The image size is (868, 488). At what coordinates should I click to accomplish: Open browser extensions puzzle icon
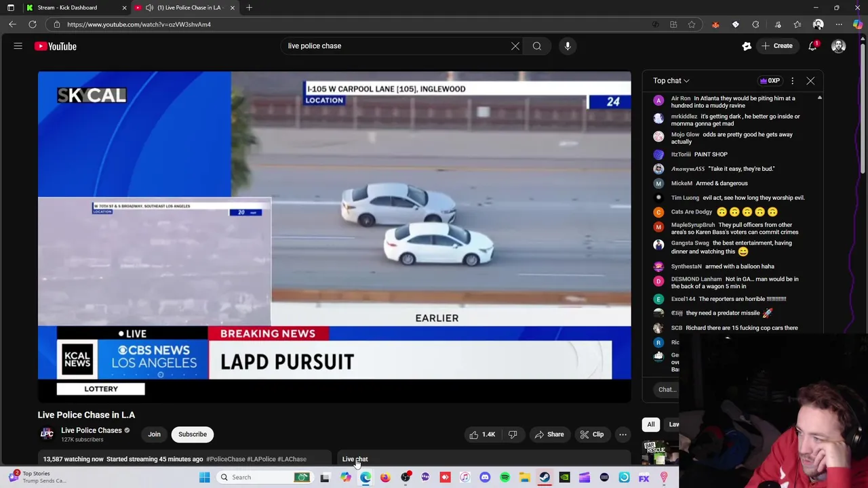pyautogui.click(x=755, y=24)
